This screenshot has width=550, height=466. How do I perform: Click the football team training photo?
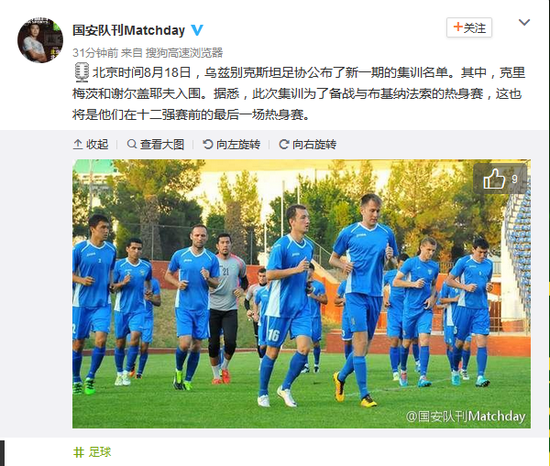click(x=301, y=294)
